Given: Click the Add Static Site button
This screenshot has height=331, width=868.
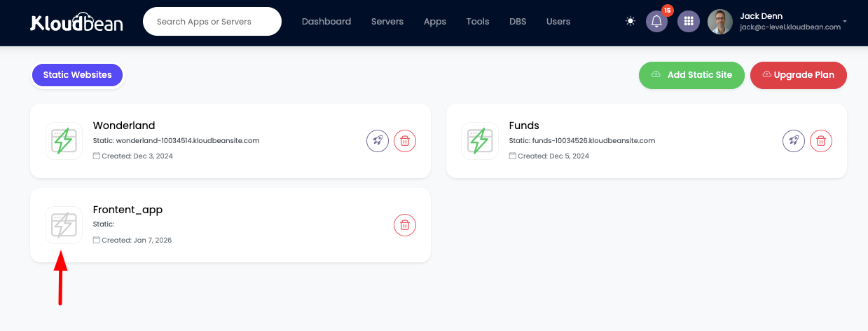Looking at the screenshot, I should pos(691,75).
